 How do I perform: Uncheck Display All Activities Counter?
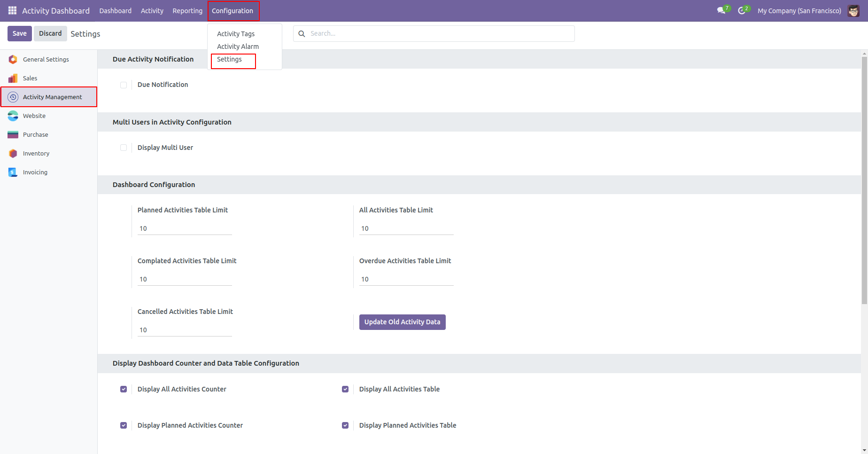124,389
